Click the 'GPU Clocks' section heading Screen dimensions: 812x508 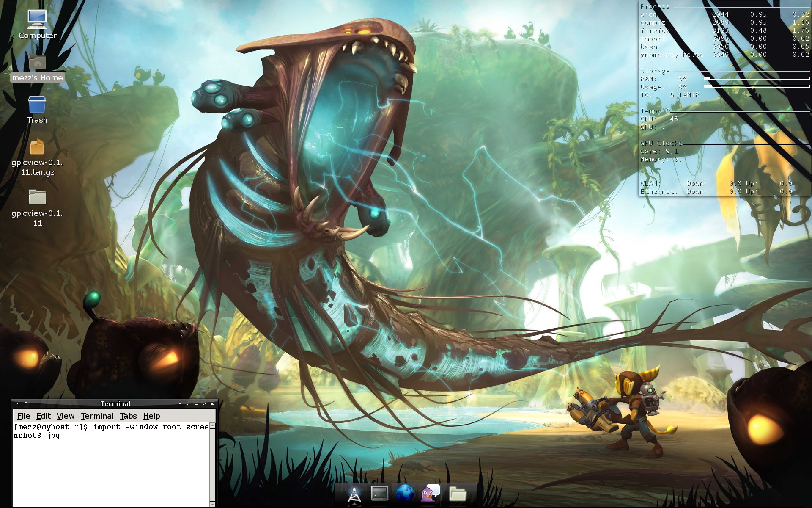click(x=661, y=143)
